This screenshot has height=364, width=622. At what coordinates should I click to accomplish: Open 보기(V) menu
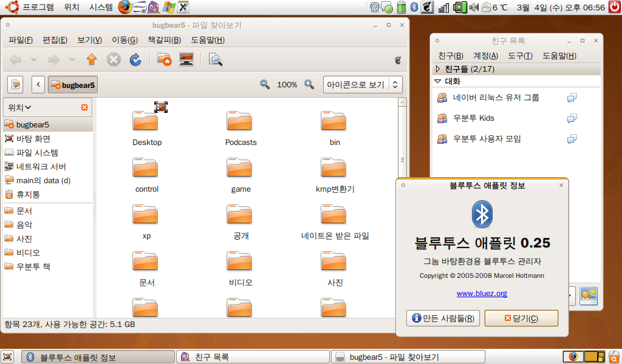pos(90,40)
